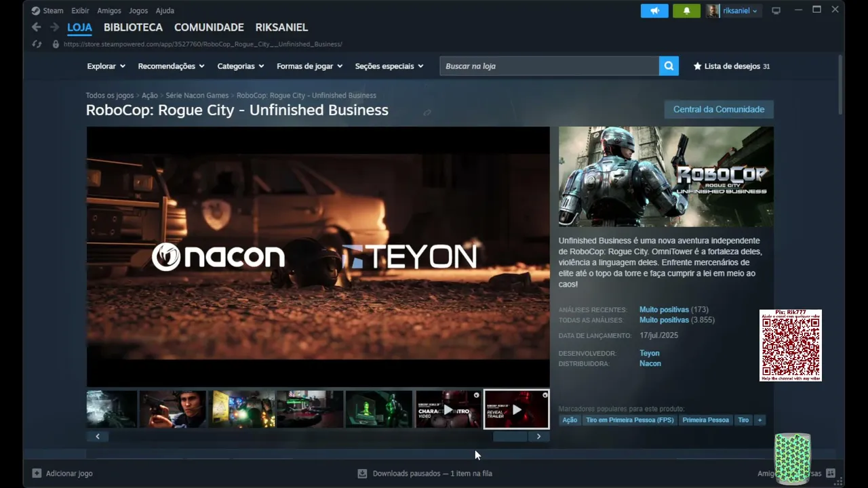
Task: Switch to the LOJA tab
Action: click(79, 28)
